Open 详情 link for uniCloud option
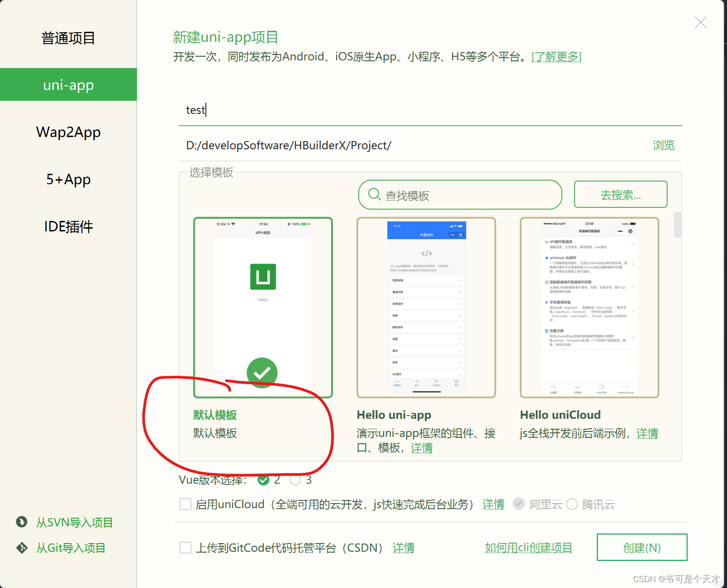Screen dimensions: 727x588 pos(493,504)
